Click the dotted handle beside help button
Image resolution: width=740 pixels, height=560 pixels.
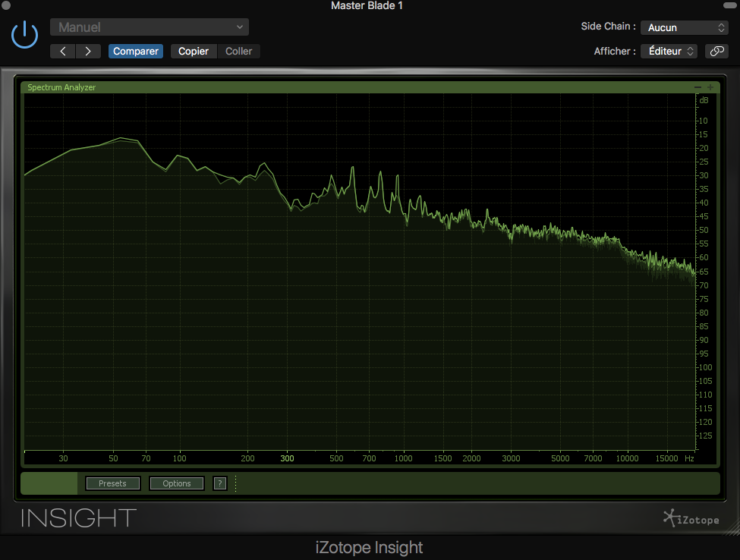(x=235, y=483)
